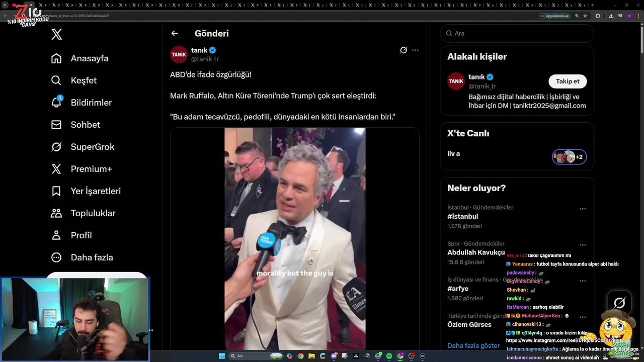Open the tab search dropdown arrow
The width and height of the screenshot is (644, 362).
(6, 5)
